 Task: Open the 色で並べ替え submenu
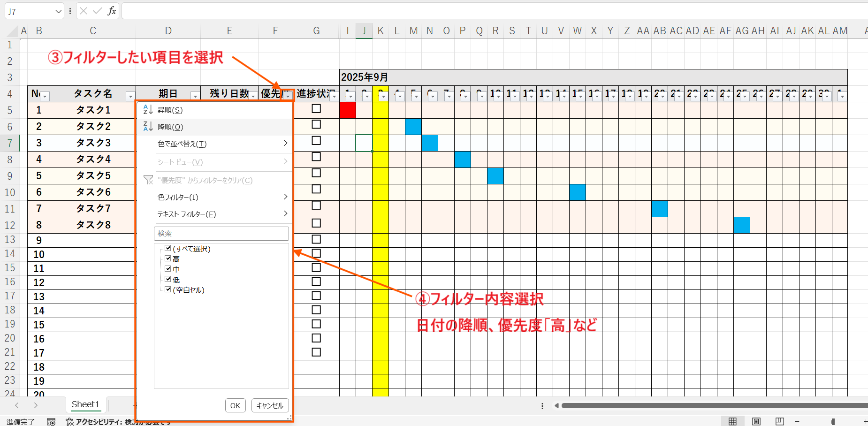coord(221,144)
